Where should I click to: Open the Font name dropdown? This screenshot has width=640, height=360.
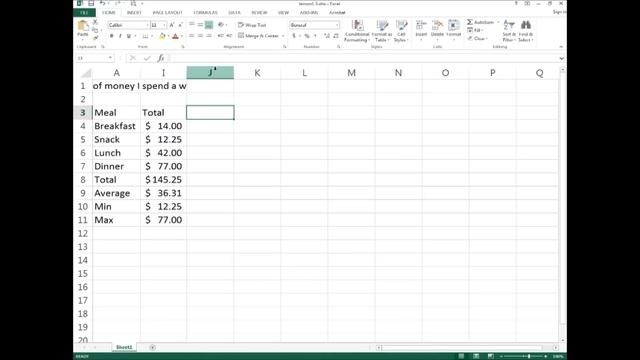pyautogui.click(x=147, y=25)
